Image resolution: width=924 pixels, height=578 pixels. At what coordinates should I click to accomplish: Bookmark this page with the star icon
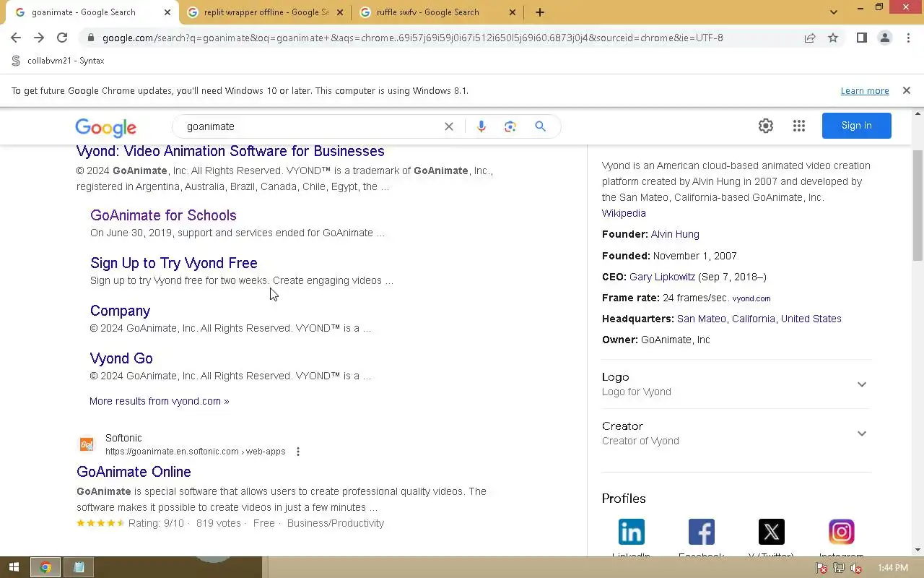[833, 38]
